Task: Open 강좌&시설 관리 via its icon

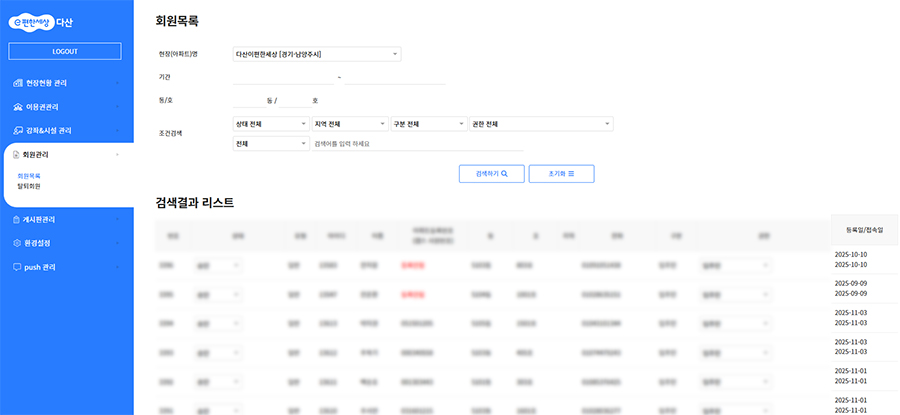Action: pos(17,131)
